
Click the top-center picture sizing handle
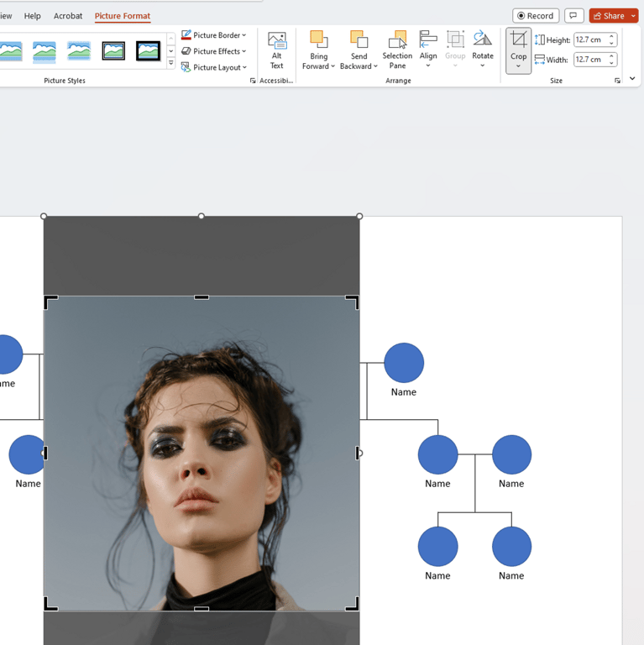tap(202, 216)
